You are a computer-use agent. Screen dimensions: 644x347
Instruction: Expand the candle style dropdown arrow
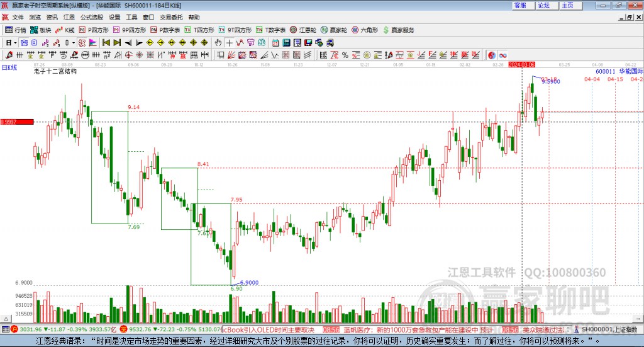pos(73,43)
